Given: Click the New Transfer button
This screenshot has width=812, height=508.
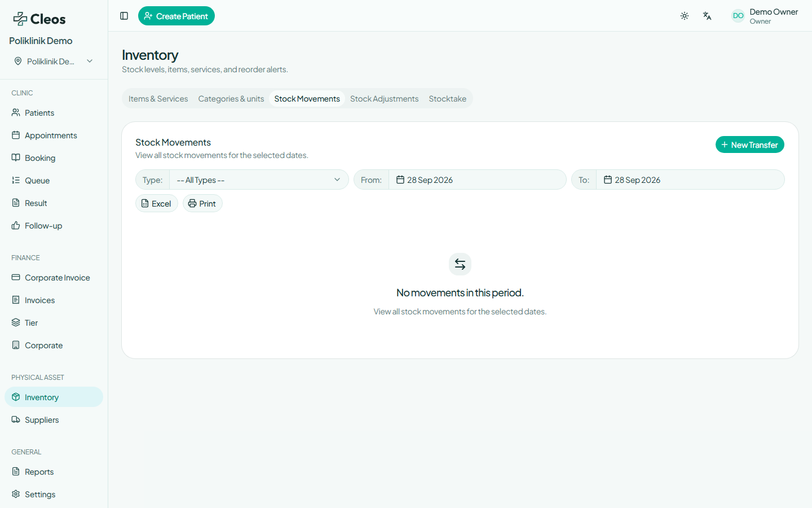Looking at the screenshot, I should [x=749, y=145].
